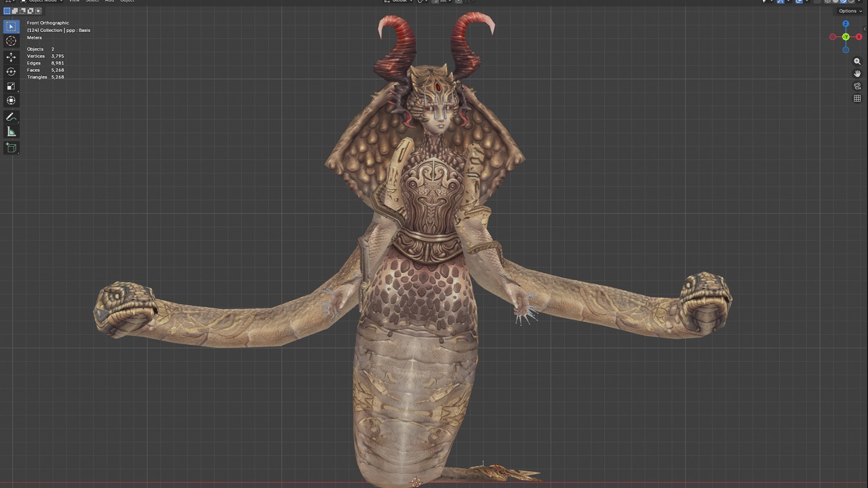
Task: Click the "Objects 2" statistic
Action: coord(41,49)
